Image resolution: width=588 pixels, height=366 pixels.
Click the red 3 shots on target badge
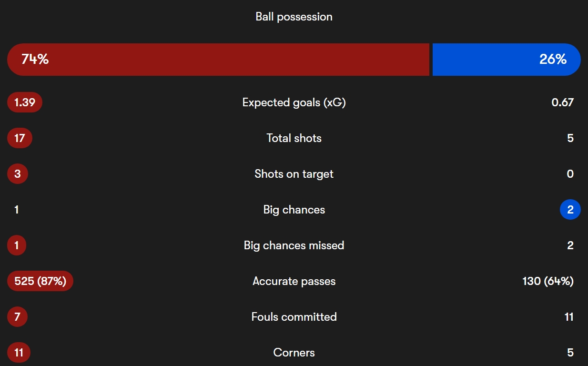[x=18, y=174]
